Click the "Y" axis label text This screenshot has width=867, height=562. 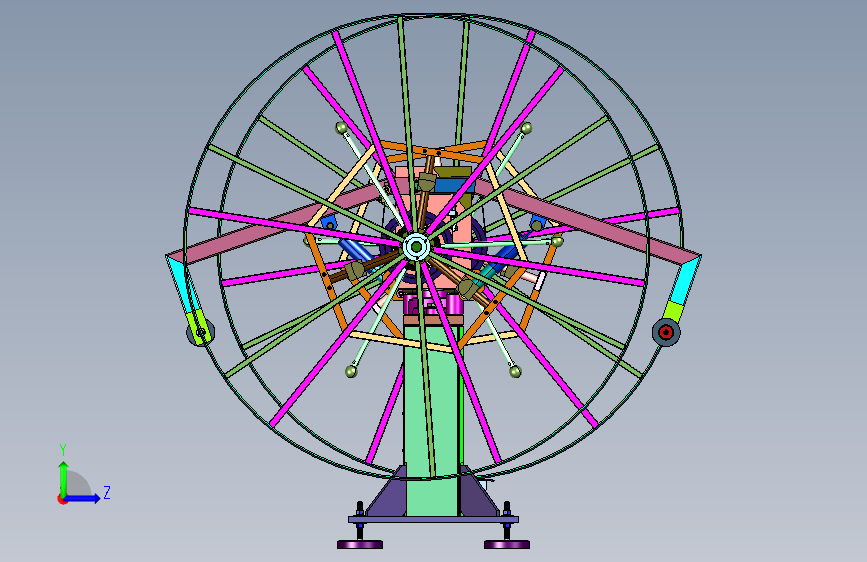coord(63,450)
